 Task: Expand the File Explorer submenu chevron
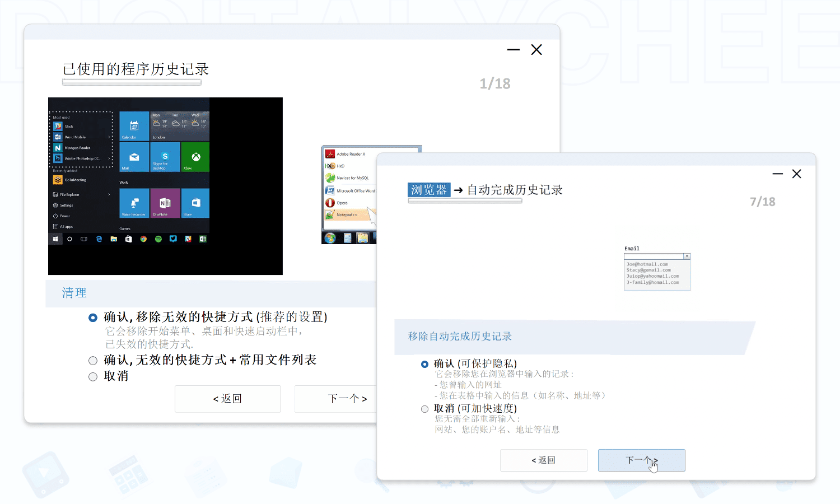pyautogui.click(x=109, y=194)
